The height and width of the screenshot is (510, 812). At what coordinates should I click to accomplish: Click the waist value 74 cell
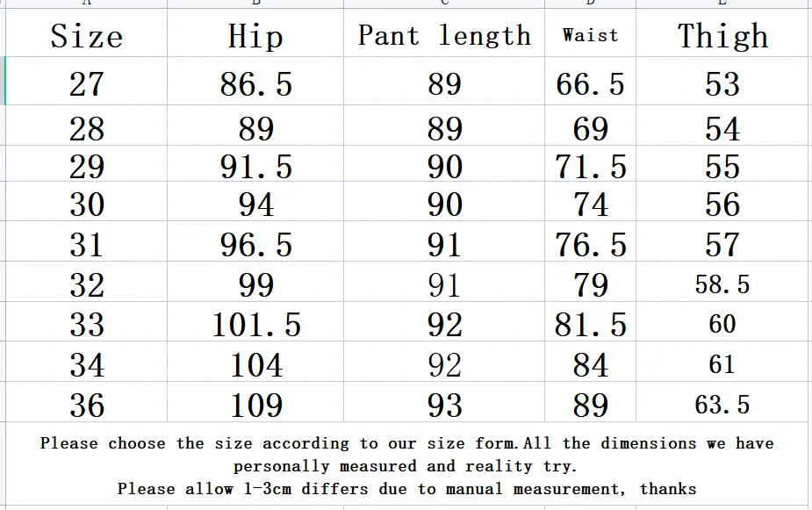[x=590, y=205]
